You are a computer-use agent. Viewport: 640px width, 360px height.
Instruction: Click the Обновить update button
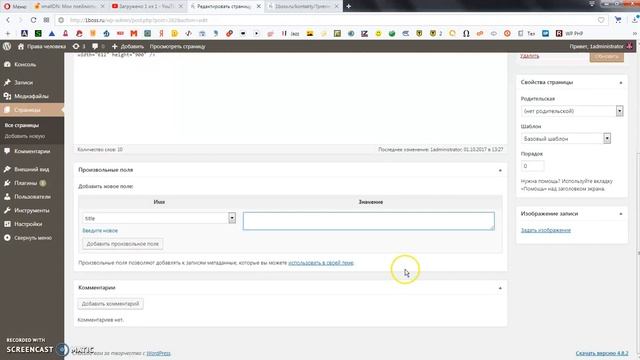click(x=607, y=57)
